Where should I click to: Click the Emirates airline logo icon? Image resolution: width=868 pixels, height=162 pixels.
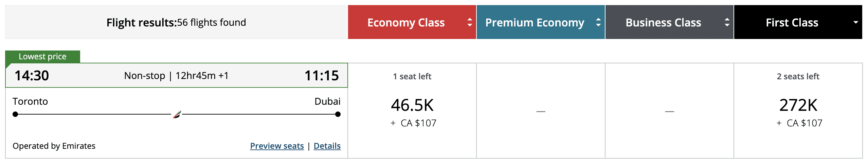pyautogui.click(x=177, y=115)
